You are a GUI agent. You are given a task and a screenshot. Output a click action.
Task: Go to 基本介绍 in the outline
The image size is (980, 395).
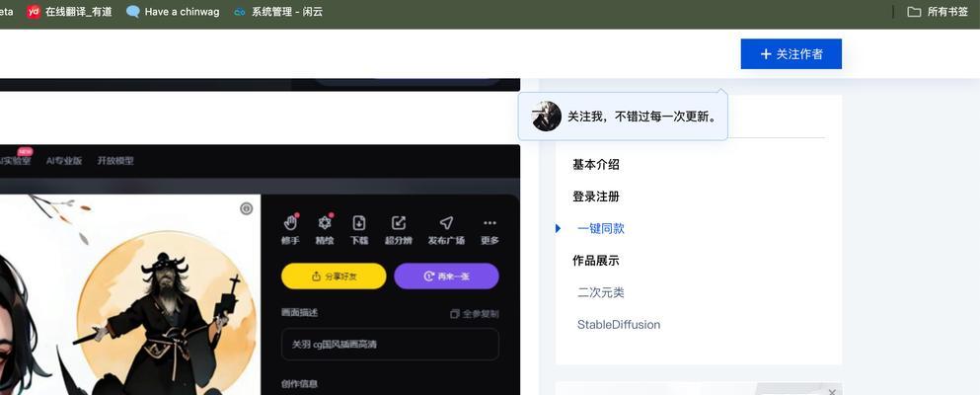click(596, 164)
